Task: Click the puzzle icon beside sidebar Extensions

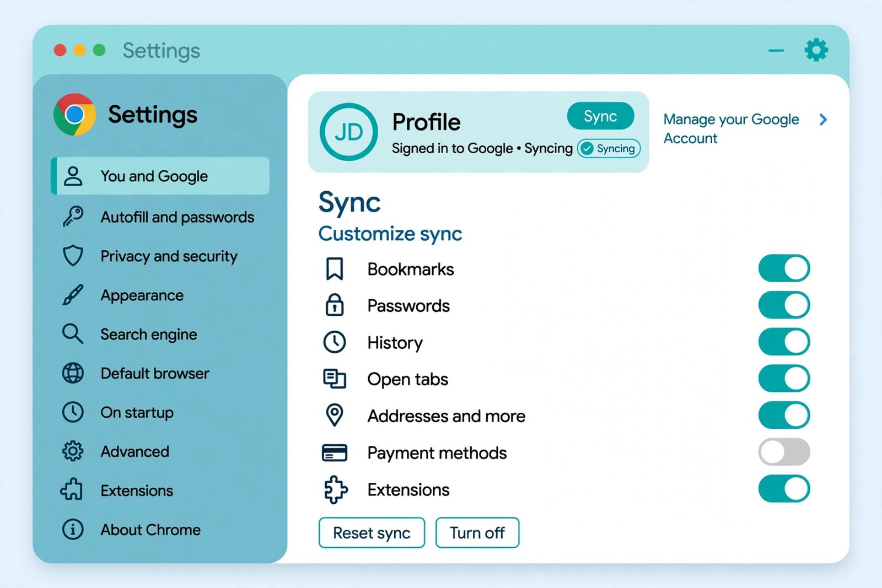Action: coord(72,489)
